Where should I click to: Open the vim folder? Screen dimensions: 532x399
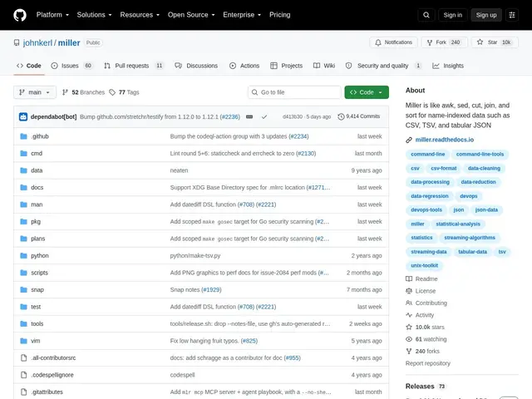coord(35,341)
